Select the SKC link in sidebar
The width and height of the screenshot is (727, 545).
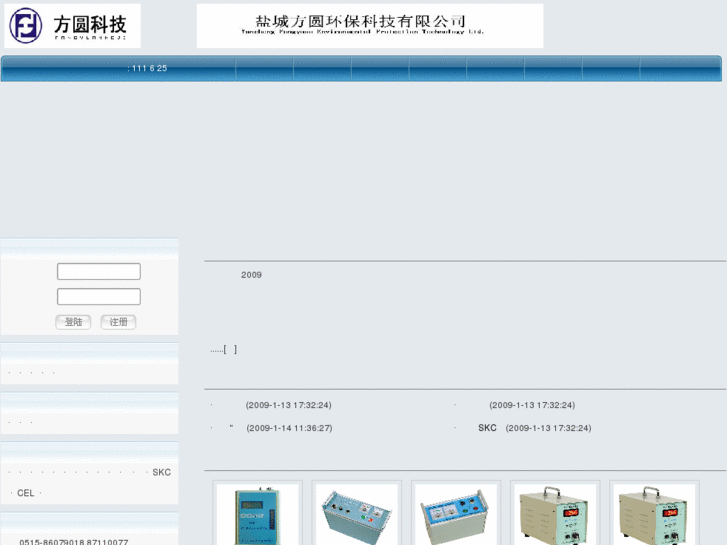point(161,472)
